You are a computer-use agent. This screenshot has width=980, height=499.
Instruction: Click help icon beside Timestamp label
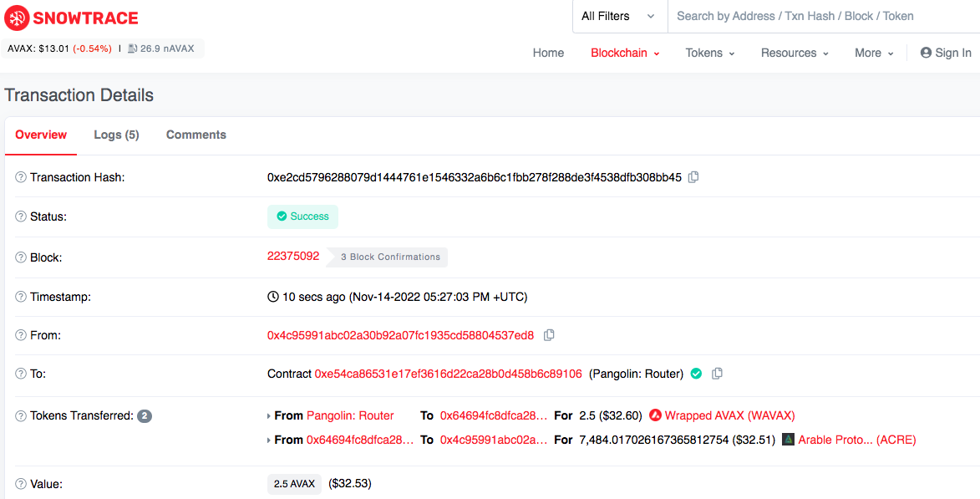click(x=21, y=297)
